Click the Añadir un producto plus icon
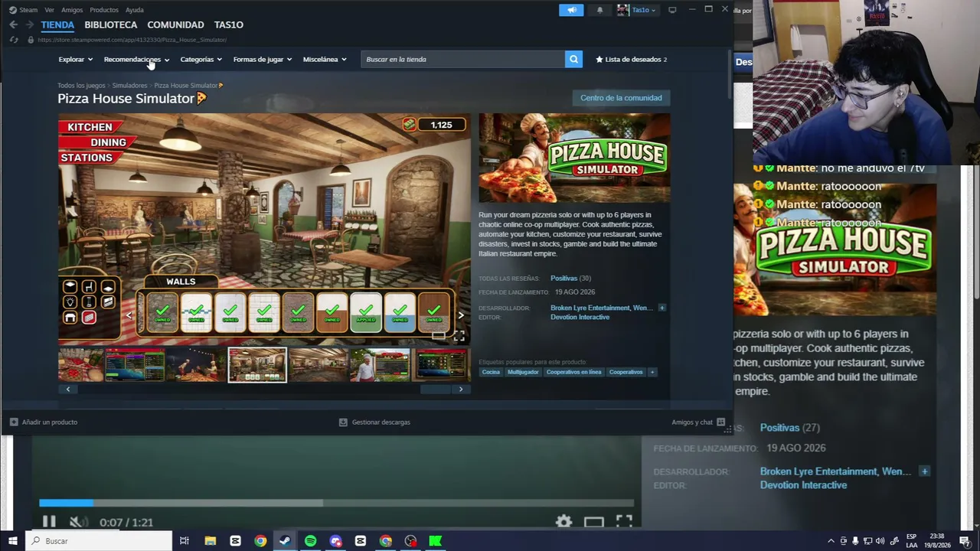The image size is (980, 551). tap(14, 422)
